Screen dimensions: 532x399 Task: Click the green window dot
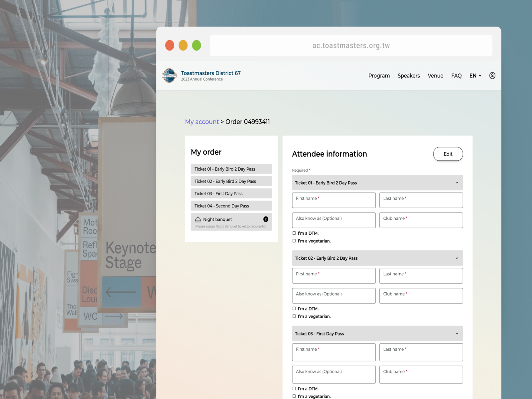click(197, 45)
